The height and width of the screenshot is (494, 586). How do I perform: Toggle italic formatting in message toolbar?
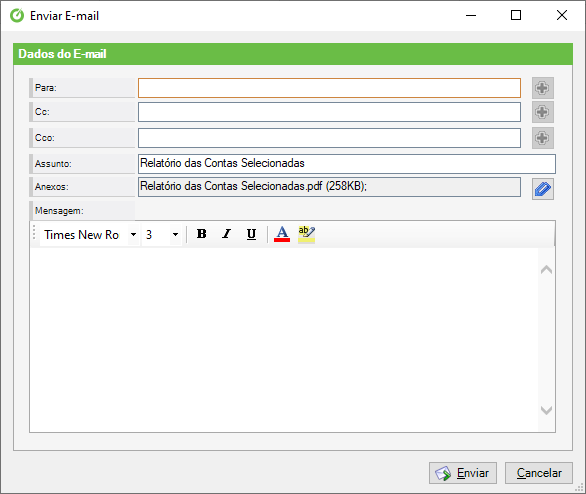click(226, 234)
